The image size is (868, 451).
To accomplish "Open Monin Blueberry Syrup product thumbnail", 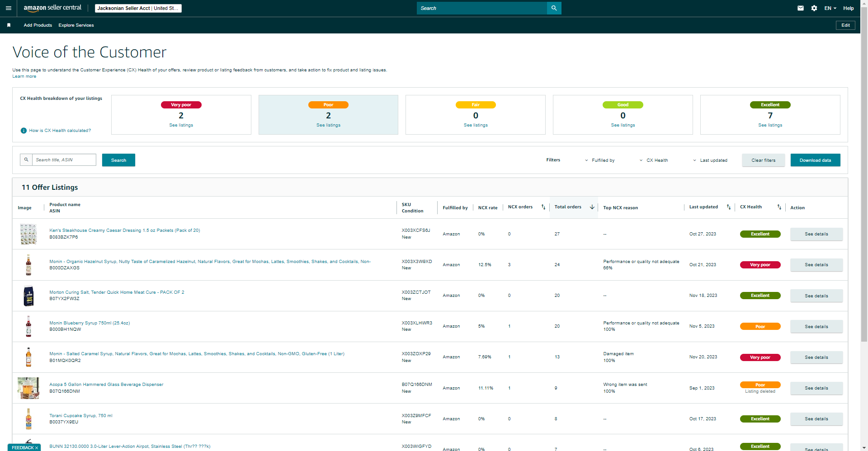I will click(28, 326).
